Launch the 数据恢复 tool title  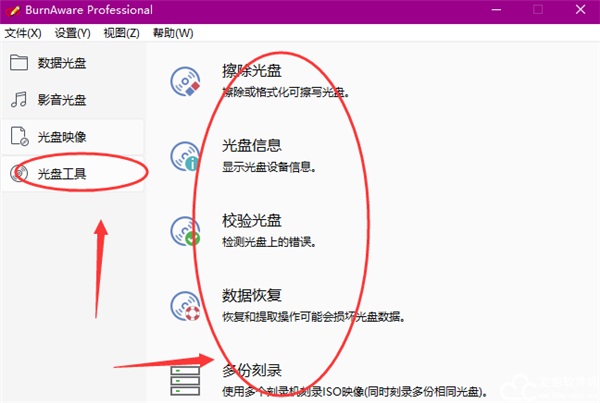252,295
